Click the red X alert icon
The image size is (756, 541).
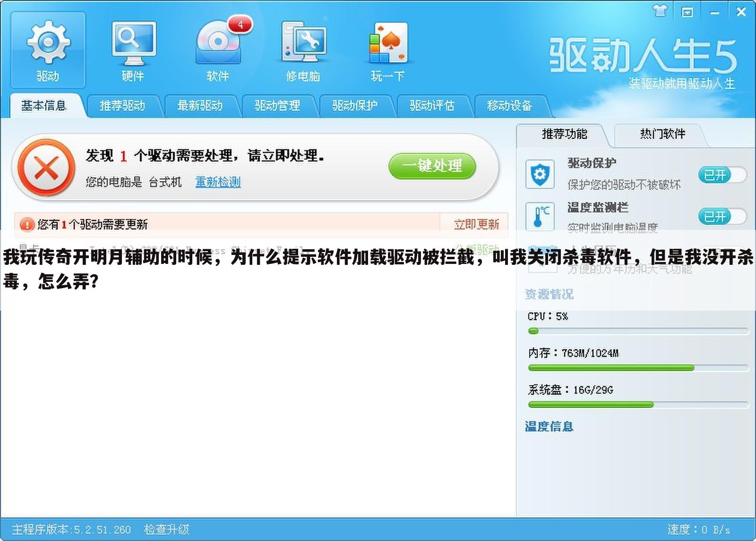46,168
